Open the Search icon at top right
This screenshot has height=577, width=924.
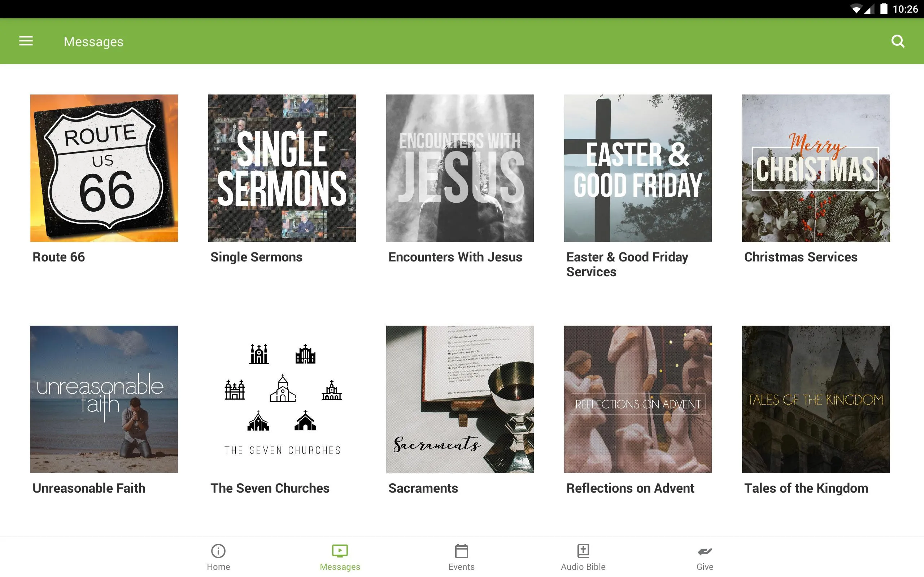click(x=897, y=41)
